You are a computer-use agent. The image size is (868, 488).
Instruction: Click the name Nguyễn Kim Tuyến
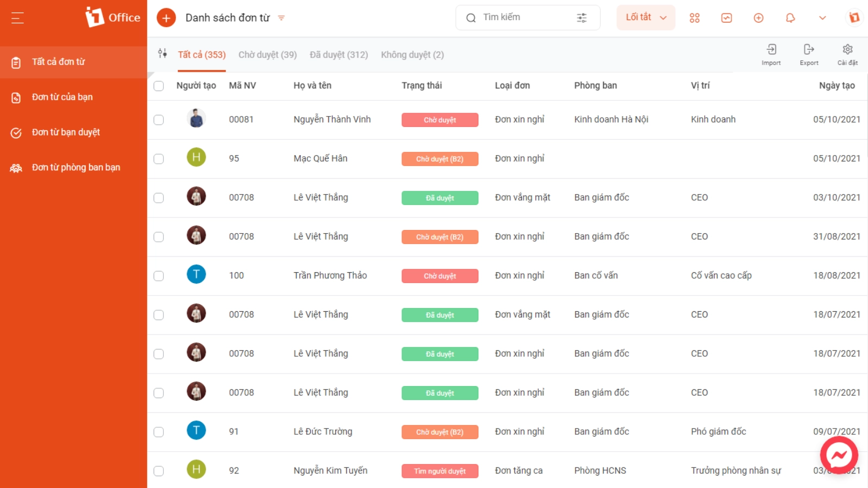330,471
